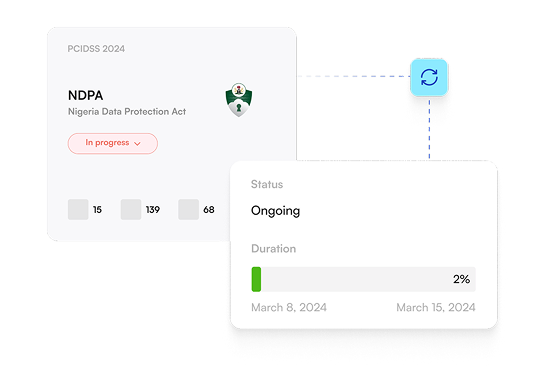Click the March 8, 2024 start date
Viewport: 555px width, 368px height.
tap(289, 307)
